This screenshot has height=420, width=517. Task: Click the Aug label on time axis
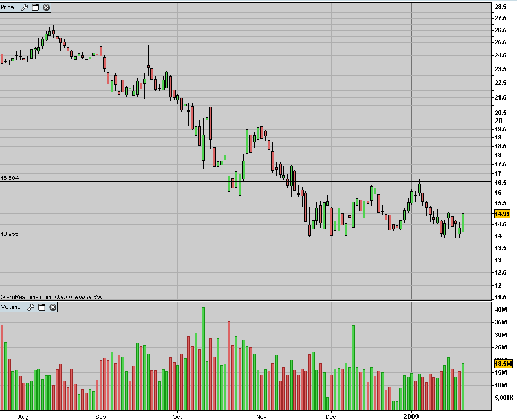(24, 417)
